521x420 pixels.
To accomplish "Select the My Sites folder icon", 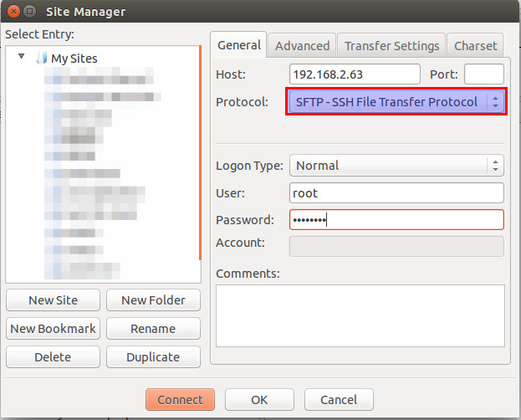I will click(42, 58).
